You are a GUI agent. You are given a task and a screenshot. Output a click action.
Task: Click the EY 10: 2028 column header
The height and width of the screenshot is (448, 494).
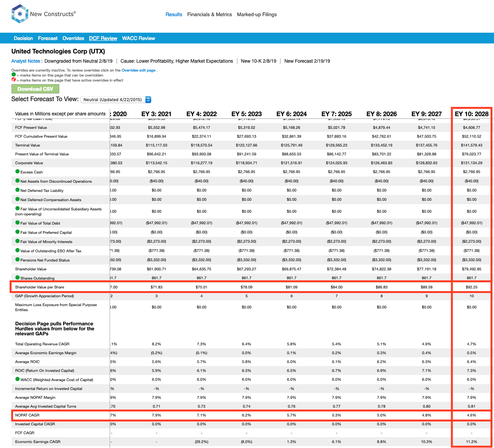pyautogui.click(x=472, y=114)
